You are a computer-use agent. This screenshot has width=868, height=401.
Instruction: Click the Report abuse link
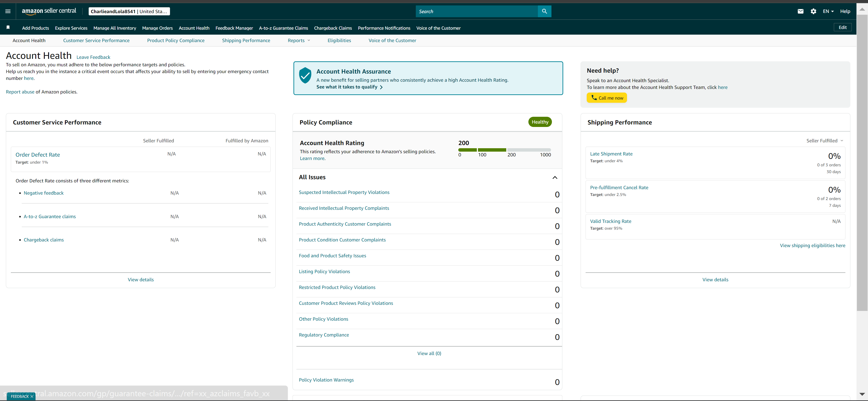pos(20,92)
